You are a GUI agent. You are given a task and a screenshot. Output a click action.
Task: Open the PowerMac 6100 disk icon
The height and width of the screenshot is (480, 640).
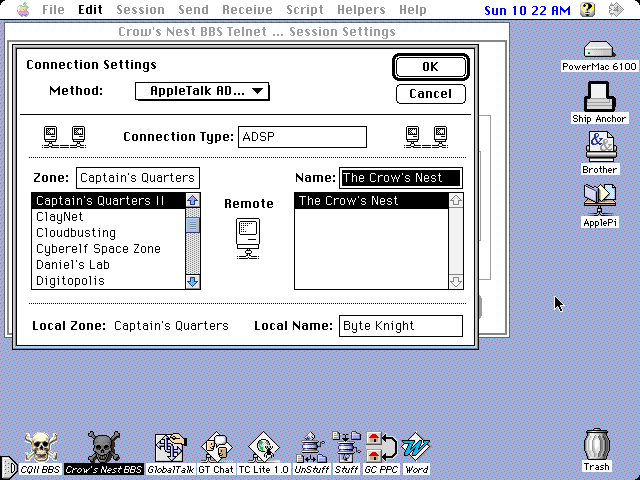(x=599, y=50)
